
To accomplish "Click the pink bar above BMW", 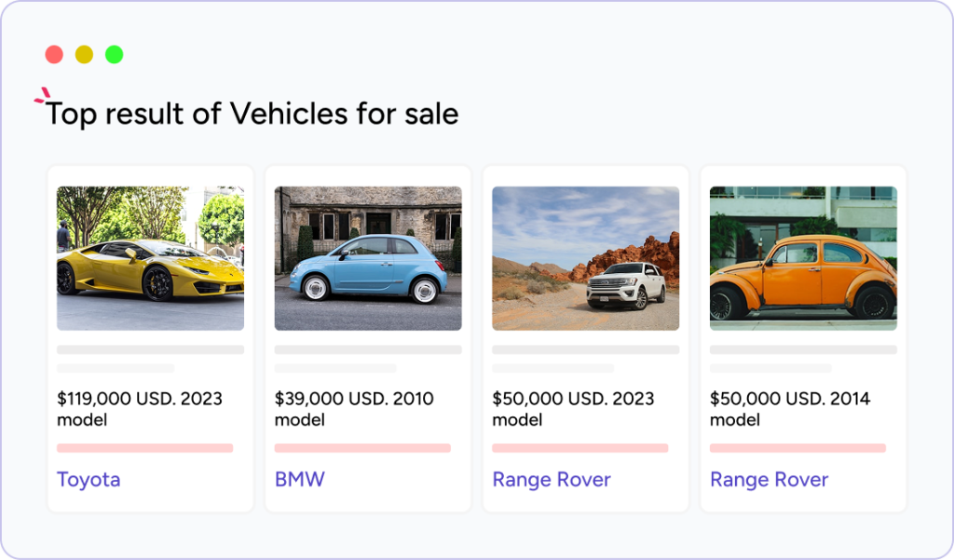I will coord(362,448).
